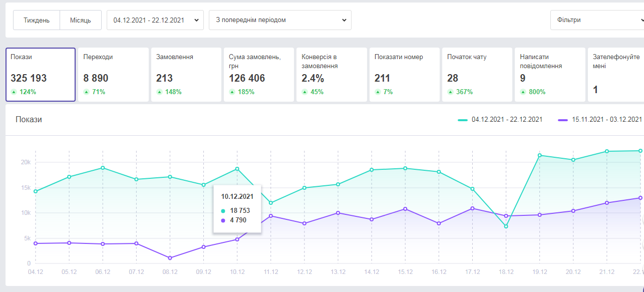Choose the Початок чату metric card

pyautogui.click(x=477, y=75)
